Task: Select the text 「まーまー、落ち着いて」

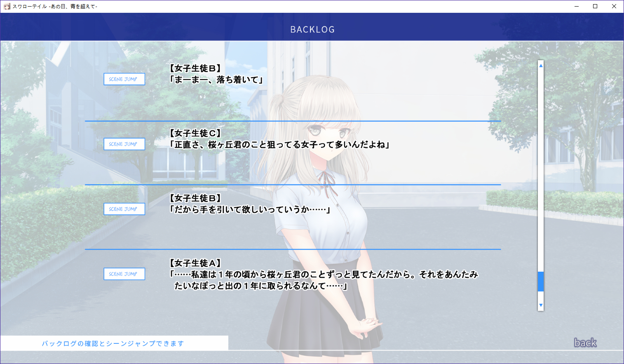Action: click(x=216, y=80)
